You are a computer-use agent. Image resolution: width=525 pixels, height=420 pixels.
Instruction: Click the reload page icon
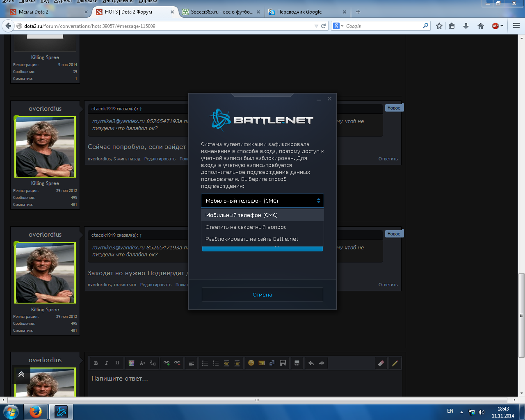click(x=324, y=26)
